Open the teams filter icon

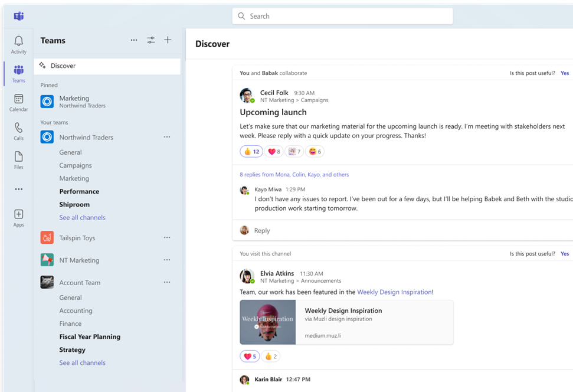coord(150,40)
